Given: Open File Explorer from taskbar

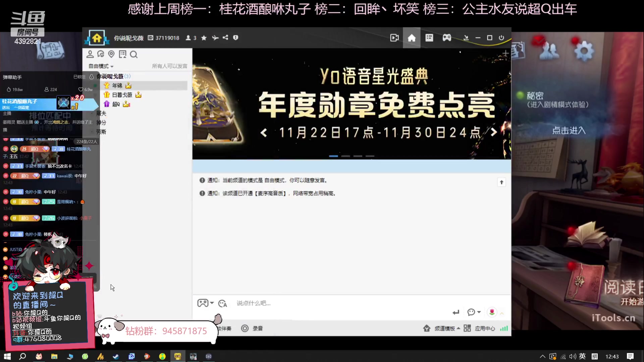Looking at the screenshot, I should click(x=54, y=356).
